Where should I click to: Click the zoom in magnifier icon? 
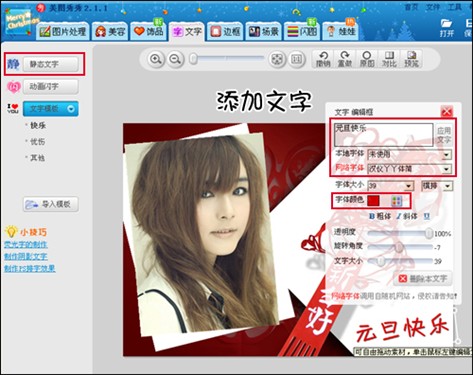click(x=156, y=60)
